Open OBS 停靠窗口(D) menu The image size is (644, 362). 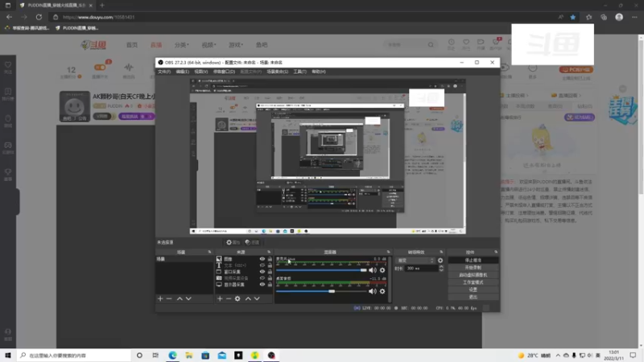(x=224, y=72)
